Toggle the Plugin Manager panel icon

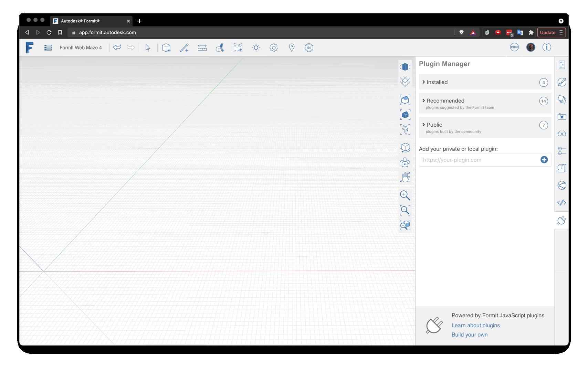[x=561, y=220]
